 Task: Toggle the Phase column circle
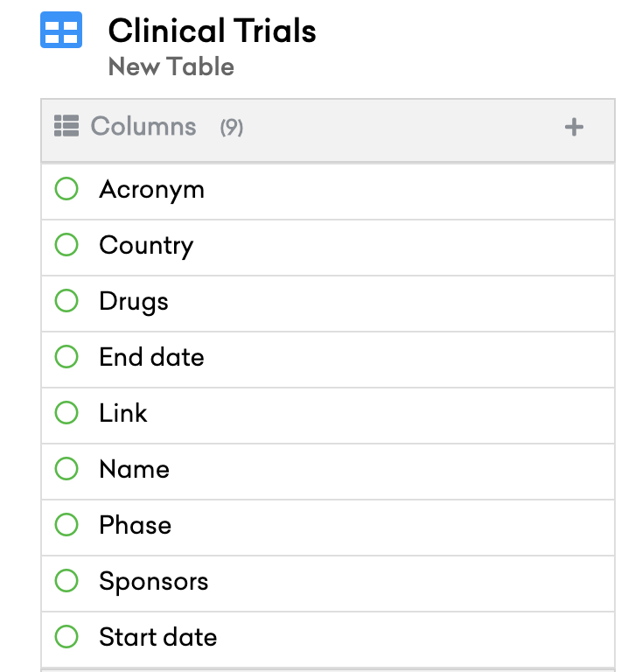pyautogui.click(x=66, y=525)
